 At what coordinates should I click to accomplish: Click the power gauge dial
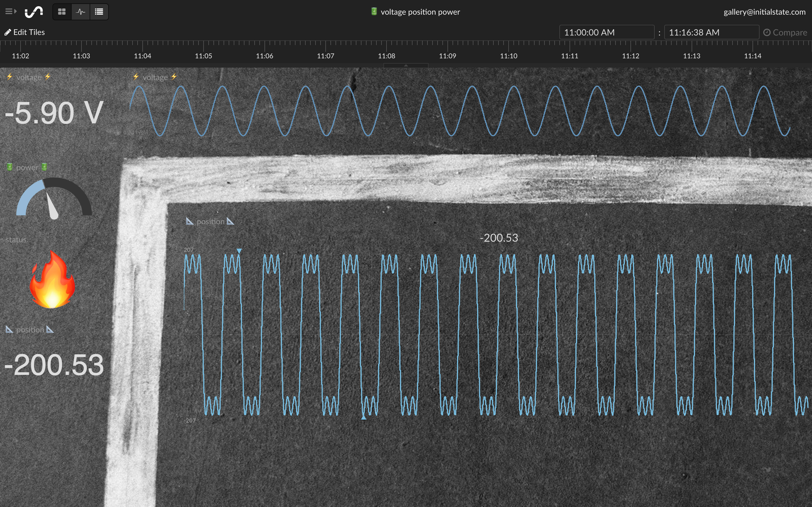point(54,199)
